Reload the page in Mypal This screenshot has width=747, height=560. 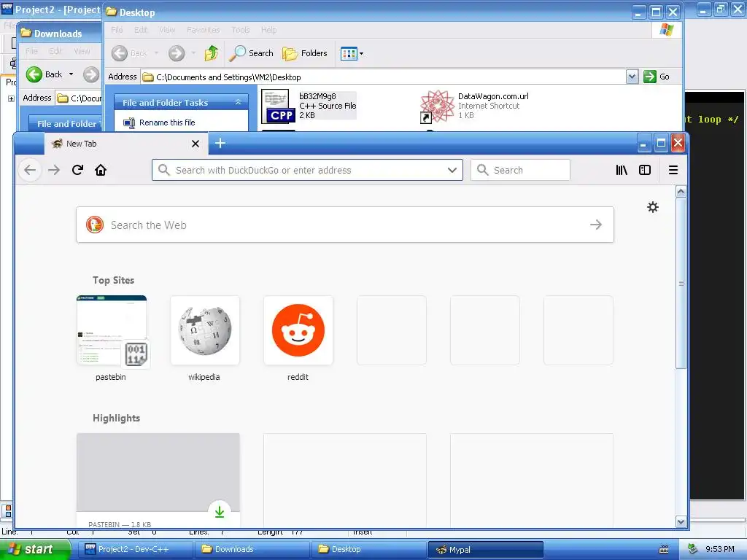(x=77, y=170)
